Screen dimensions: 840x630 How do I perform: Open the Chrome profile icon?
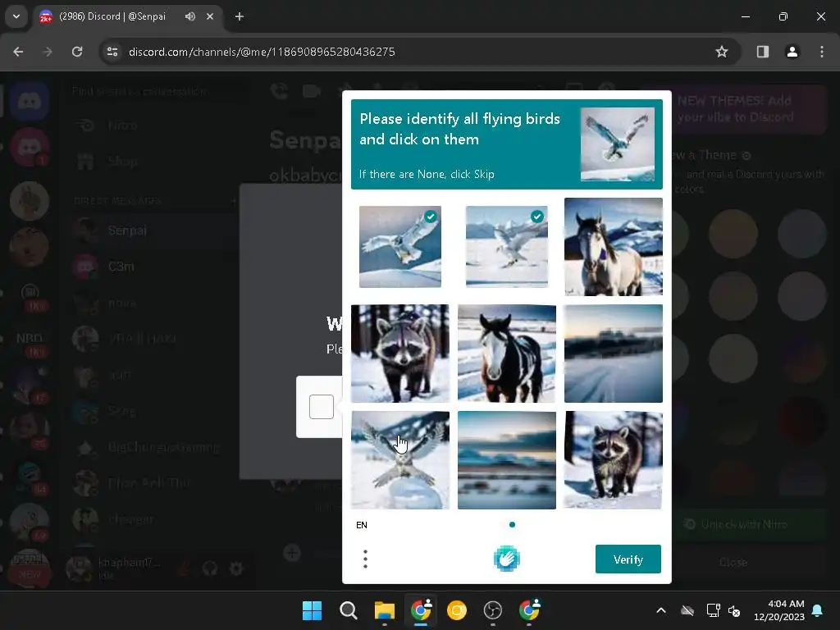(792, 52)
